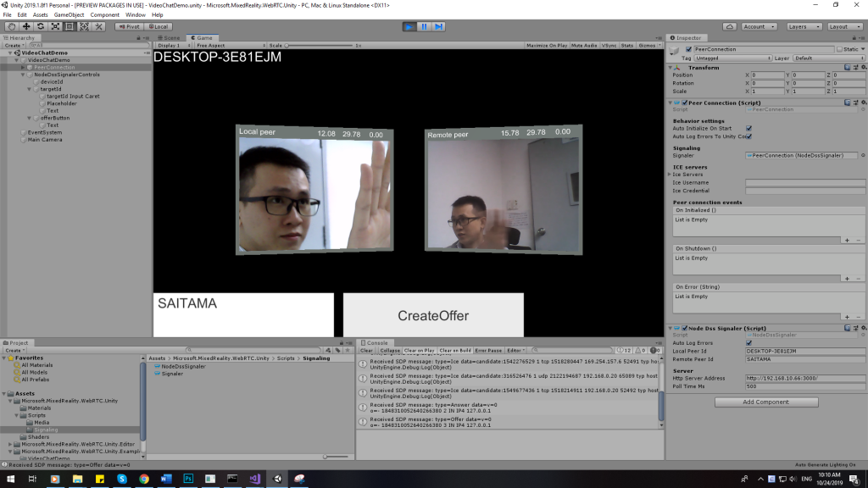Toggle Maximize On Play
The width and height of the screenshot is (868, 488).
(x=547, y=46)
